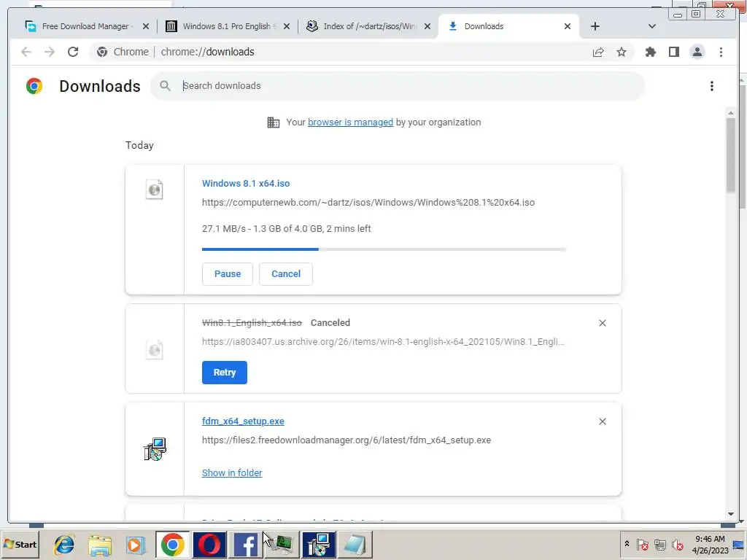This screenshot has width=747, height=560.
Task: Open the Downloads page more actions menu
Action: (x=712, y=86)
